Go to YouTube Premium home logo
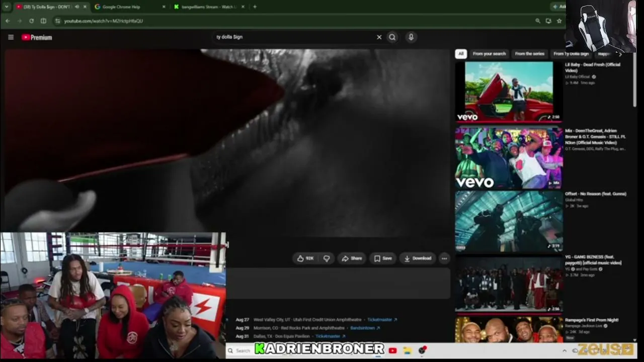 37,37
